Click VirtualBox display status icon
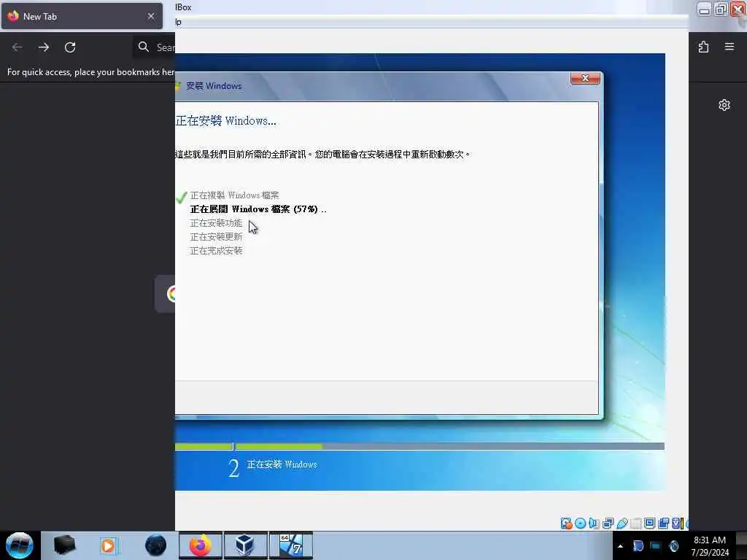The width and height of the screenshot is (747, 560). pos(649,524)
